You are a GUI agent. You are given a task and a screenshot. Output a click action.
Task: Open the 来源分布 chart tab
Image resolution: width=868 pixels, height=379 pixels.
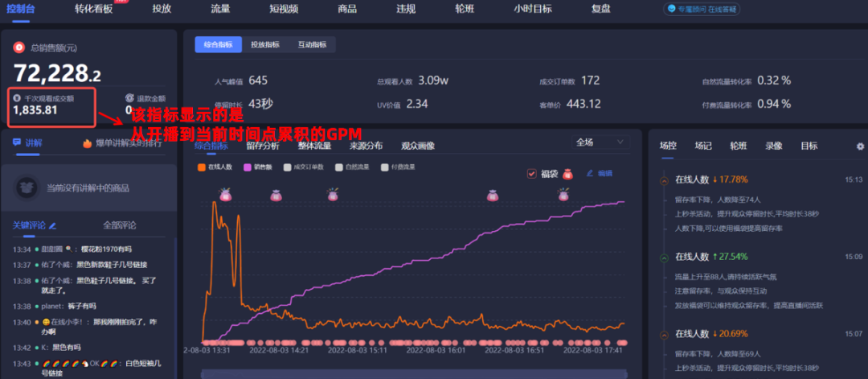[x=366, y=146]
